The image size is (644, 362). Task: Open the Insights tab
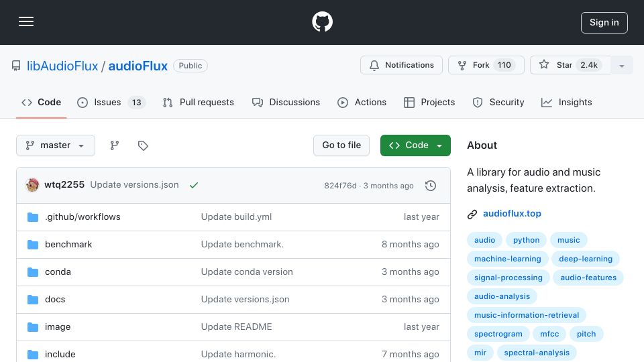point(566,102)
